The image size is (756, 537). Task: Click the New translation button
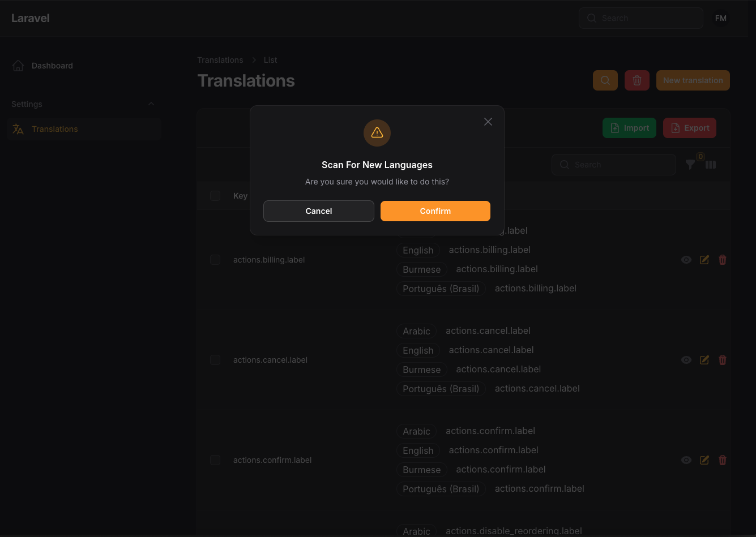click(x=693, y=80)
